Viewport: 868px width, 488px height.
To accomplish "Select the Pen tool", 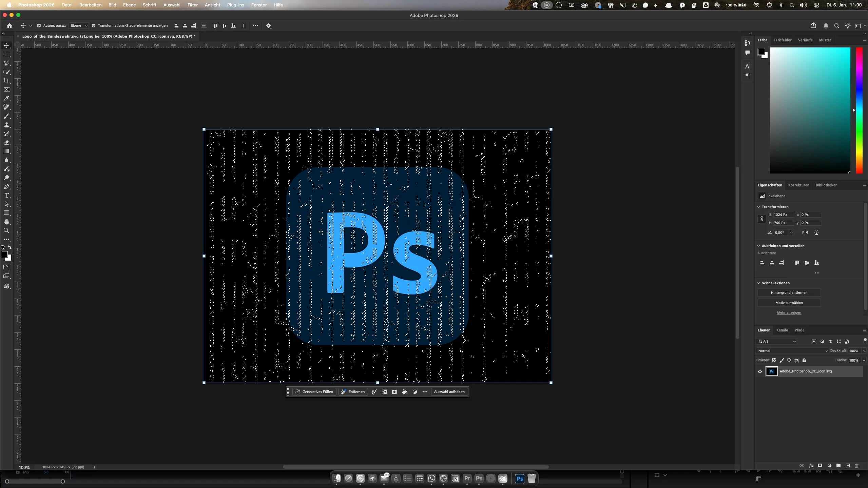I will coord(6,186).
